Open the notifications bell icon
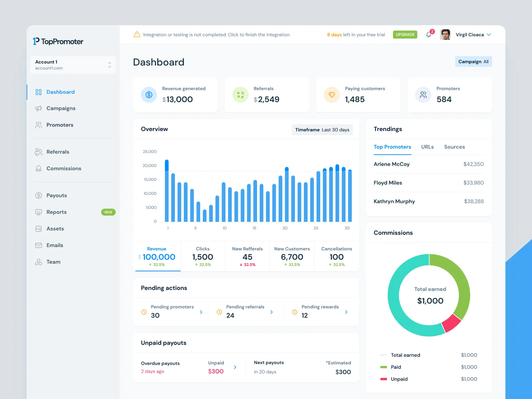Image resolution: width=532 pixels, height=399 pixels. pos(429,35)
